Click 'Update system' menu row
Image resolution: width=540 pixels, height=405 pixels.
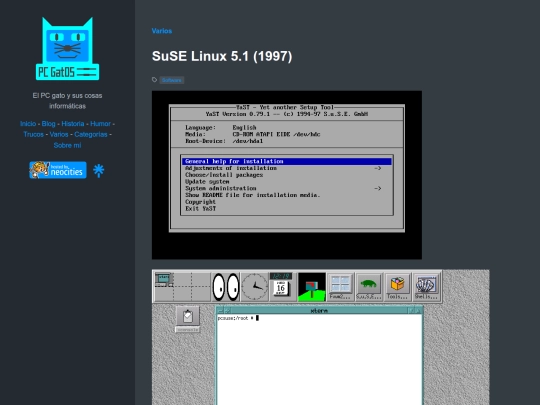click(x=287, y=181)
